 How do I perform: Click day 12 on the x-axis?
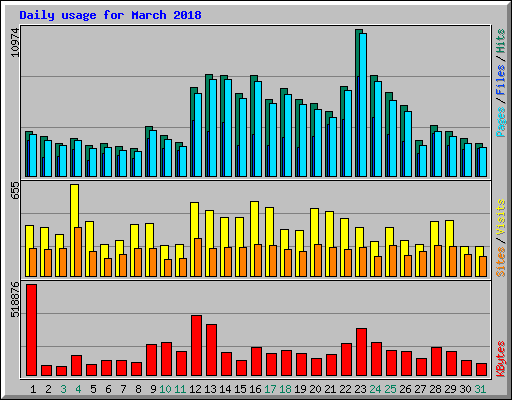point(195,389)
